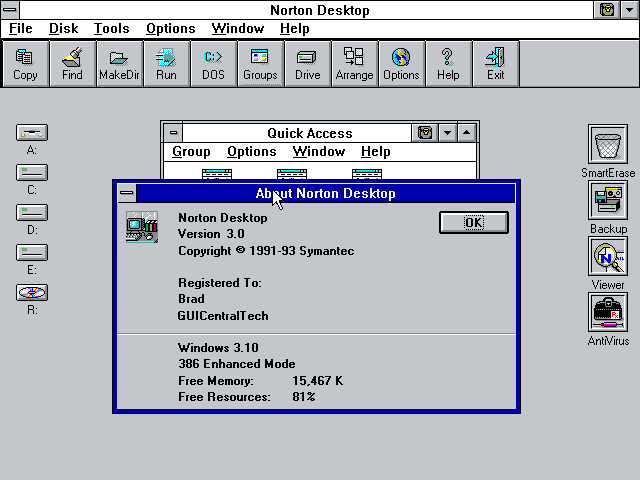Select the R: CD-ROM drive icon
The width and height of the screenshot is (640, 480).
pos(32,292)
